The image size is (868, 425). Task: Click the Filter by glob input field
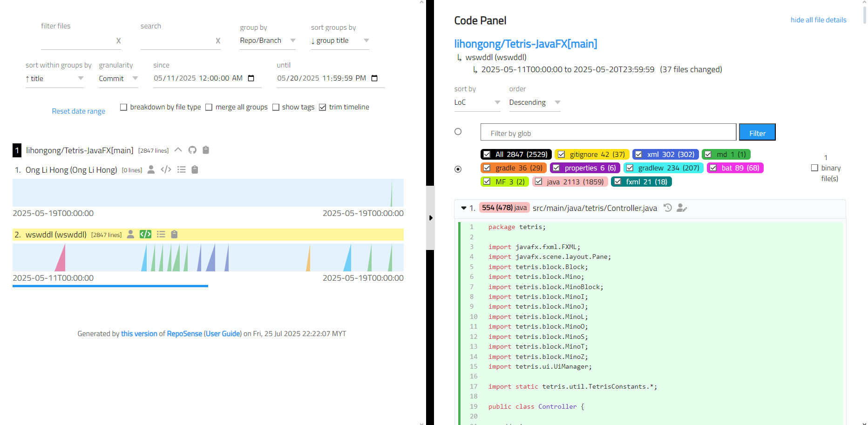[x=608, y=132]
